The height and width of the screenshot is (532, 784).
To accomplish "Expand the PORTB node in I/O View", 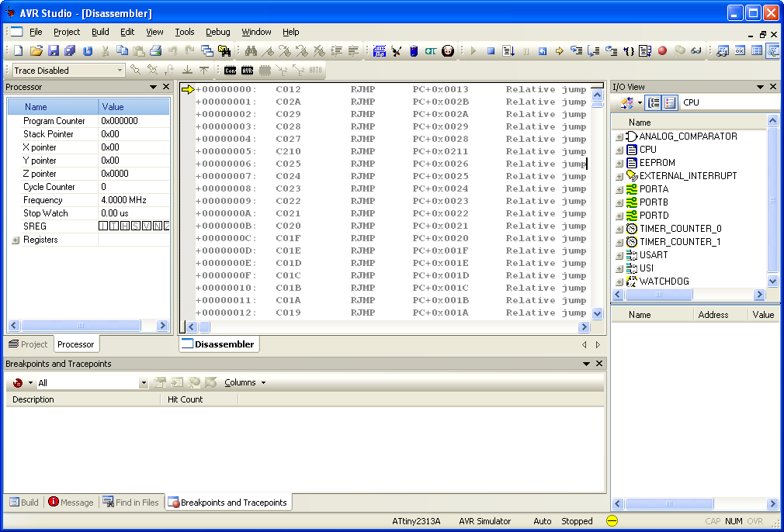I will click(x=619, y=202).
